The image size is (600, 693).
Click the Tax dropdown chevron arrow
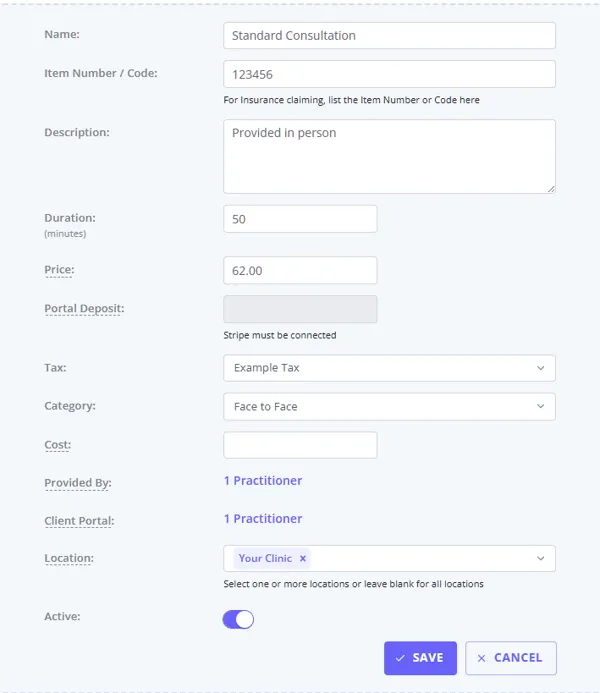tap(540, 368)
